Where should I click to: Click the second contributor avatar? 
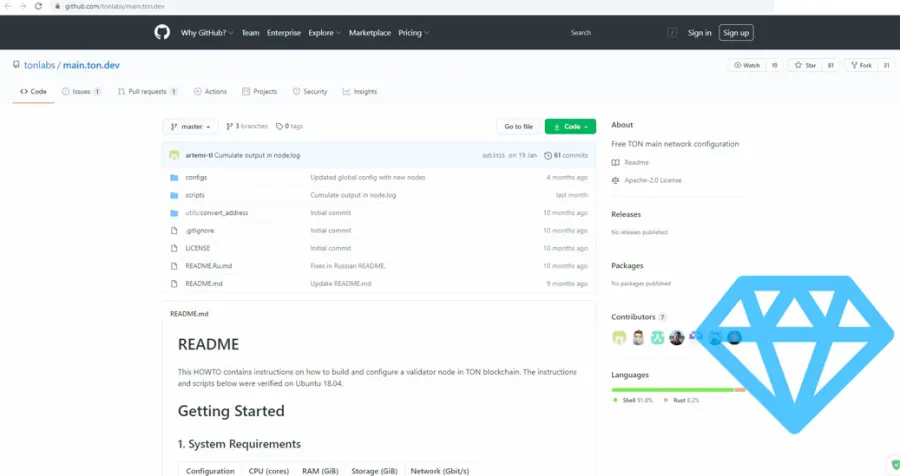[x=638, y=338]
